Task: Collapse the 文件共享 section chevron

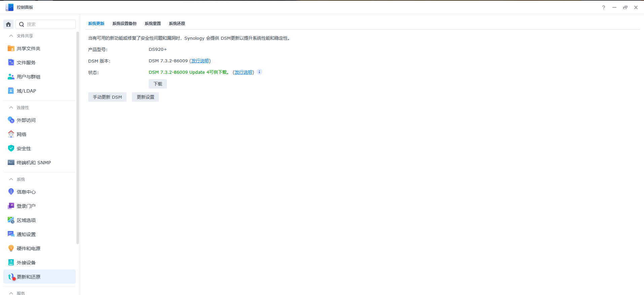Action: click(x=11, y=36)
